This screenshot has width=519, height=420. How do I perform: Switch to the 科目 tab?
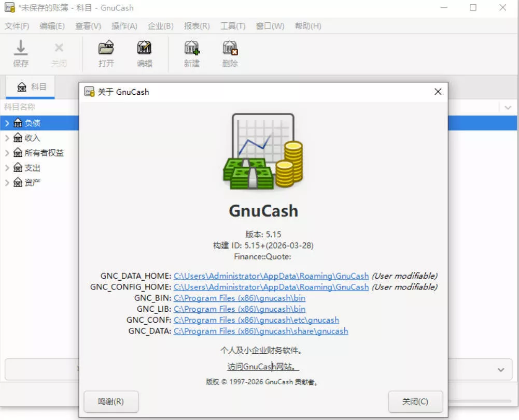30,87
